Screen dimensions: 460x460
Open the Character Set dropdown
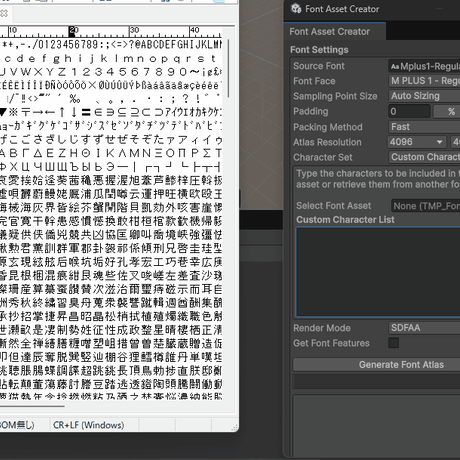coord(424,157)
